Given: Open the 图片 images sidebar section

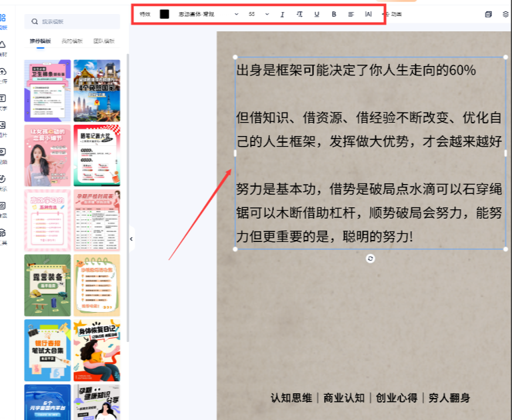Looking at the screenshot, I should tap(3, 129).
